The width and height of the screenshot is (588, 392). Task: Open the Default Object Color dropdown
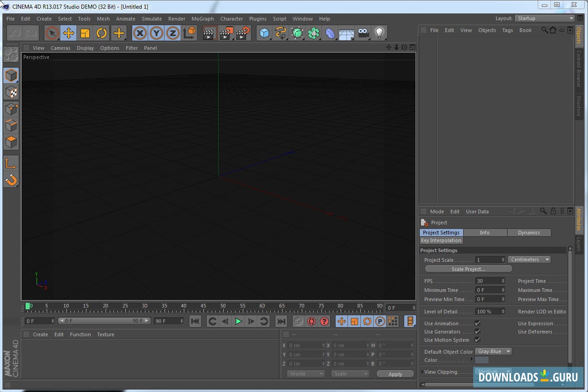tap(493, 351)
